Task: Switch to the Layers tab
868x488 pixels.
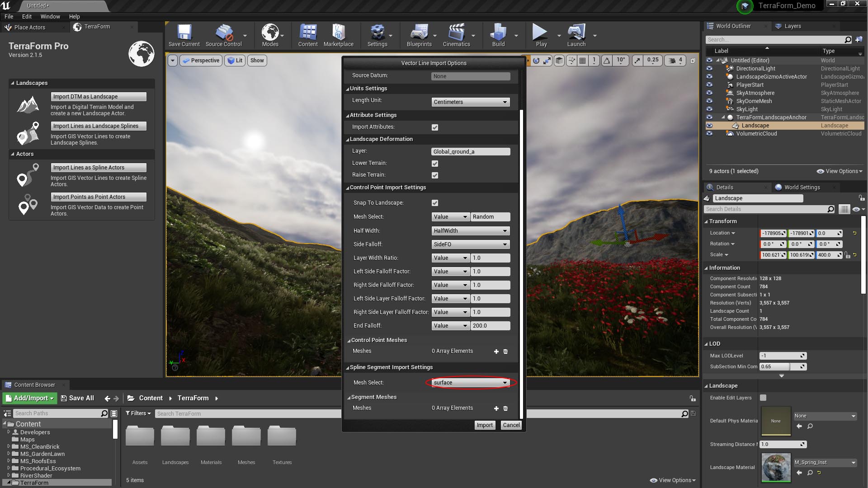Action: click(792, 26)
